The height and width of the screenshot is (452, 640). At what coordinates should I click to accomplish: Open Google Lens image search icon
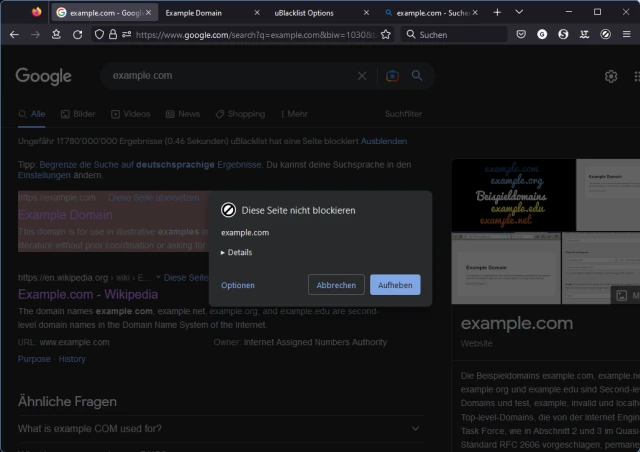(x=392, y=76)
